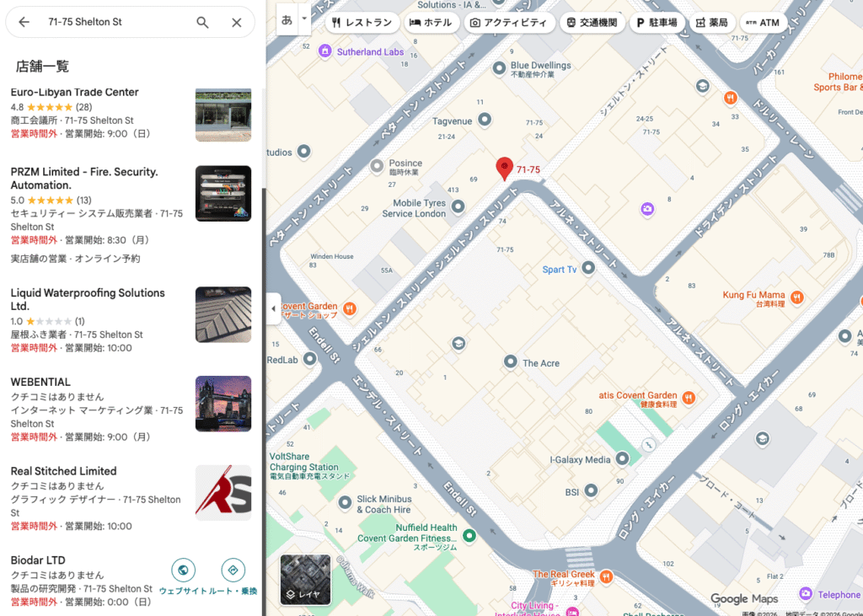This screenshot has width=863, height=616.
Task: Open the Biodar LTD listing
Action: (38, 560)
